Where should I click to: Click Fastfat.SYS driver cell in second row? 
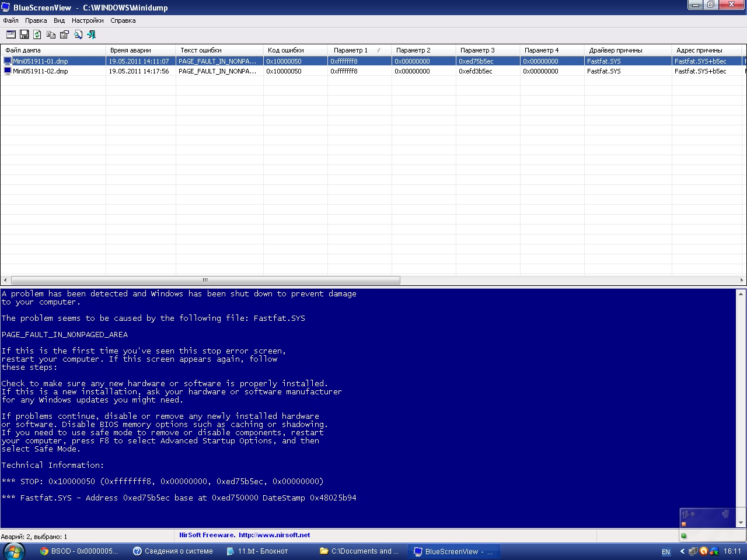pyautogui.click(x=604, y=71)
